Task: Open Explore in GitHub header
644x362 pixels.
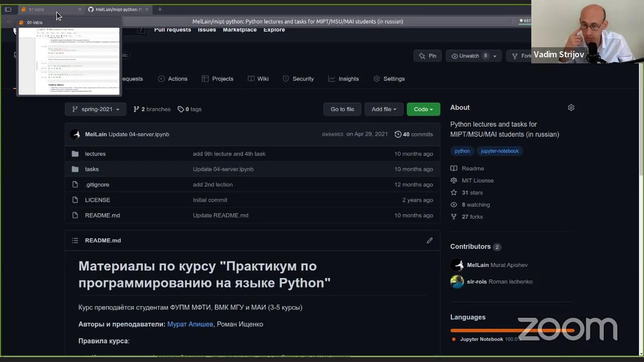Action: 274,30
